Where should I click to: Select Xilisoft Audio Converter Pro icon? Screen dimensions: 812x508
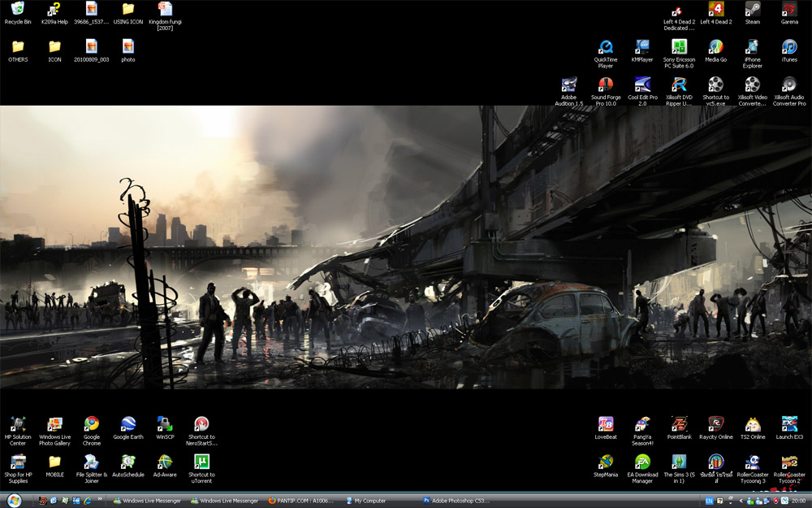789,92
